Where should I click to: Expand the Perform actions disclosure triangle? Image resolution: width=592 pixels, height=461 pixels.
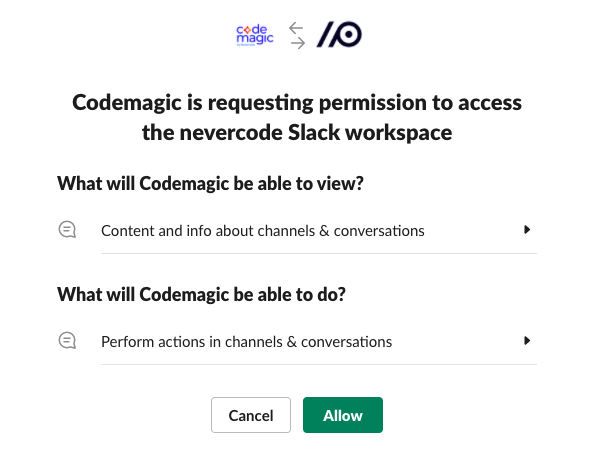click(527, 341)
